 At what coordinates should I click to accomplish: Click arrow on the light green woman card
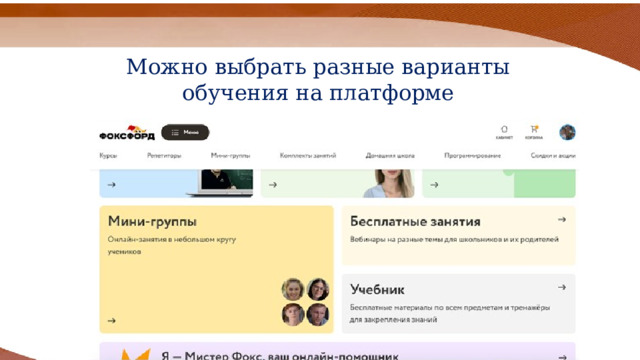point(273,185)
